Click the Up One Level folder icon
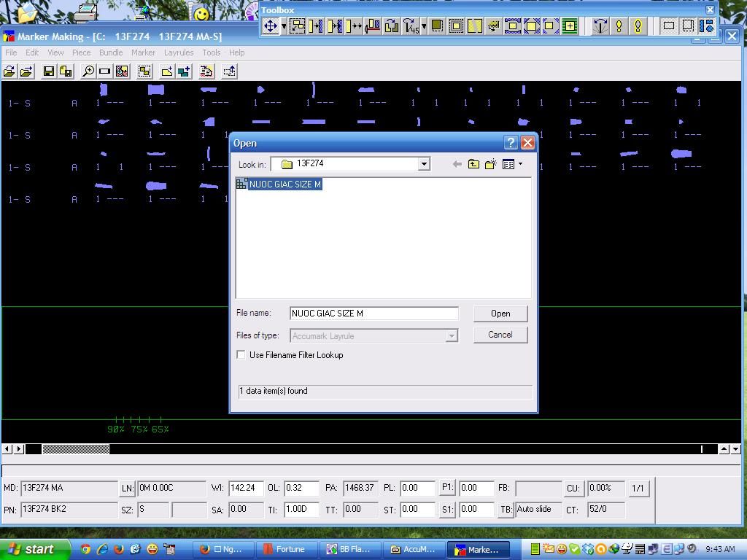The height and width of the screenshot is (560, 747). (x=473, y=164)
